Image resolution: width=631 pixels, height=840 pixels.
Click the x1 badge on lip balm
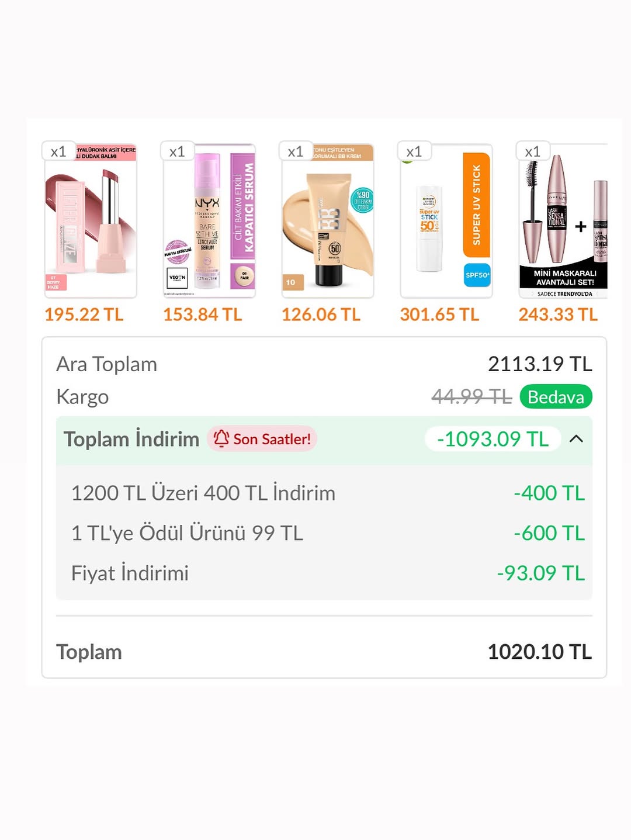[58, 152]
